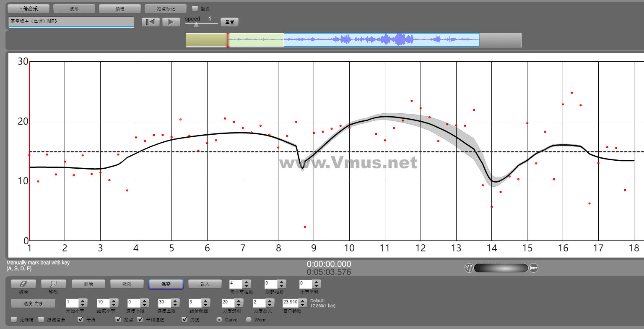Click the 0:00:00.000 current time text
This screenshot has width=644, height=329.
329,264
